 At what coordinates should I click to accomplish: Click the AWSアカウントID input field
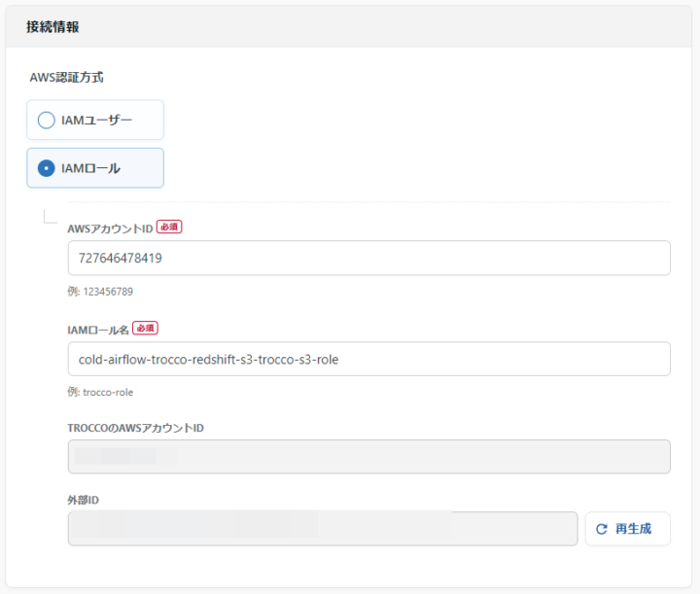click(x=368, y=258)
